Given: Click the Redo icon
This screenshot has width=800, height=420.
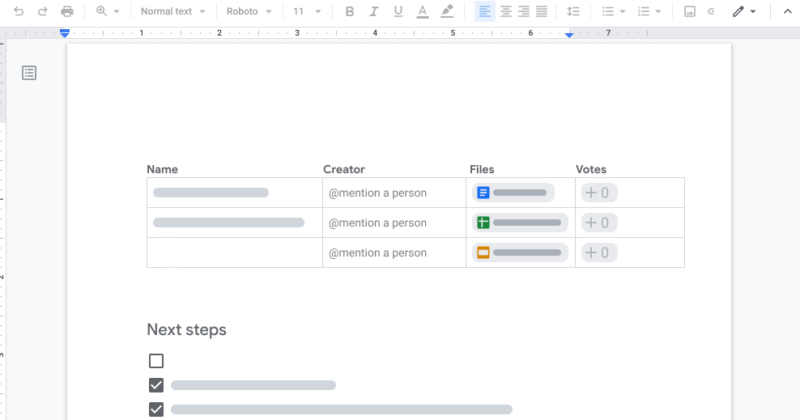Looking at the screenshot, I should 42,12.
